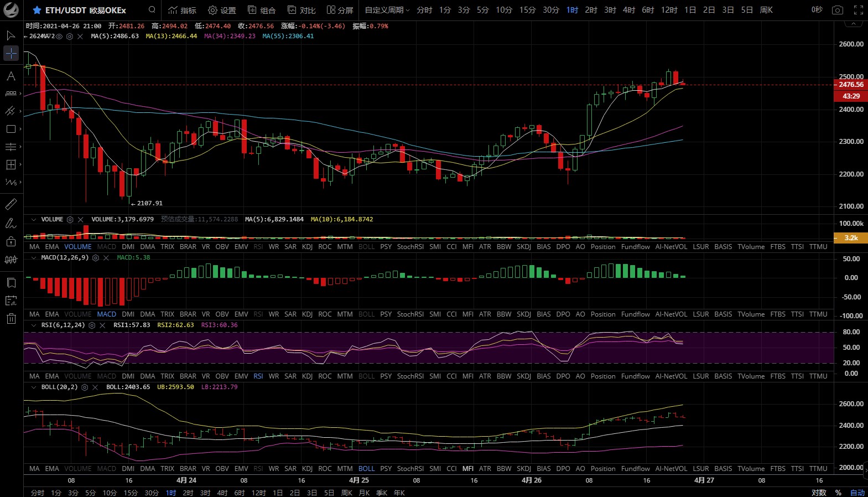Screen dimensions: 868x497
Task: Take a chart screenshot with camera icon
Action: click(x=838, y=10)
